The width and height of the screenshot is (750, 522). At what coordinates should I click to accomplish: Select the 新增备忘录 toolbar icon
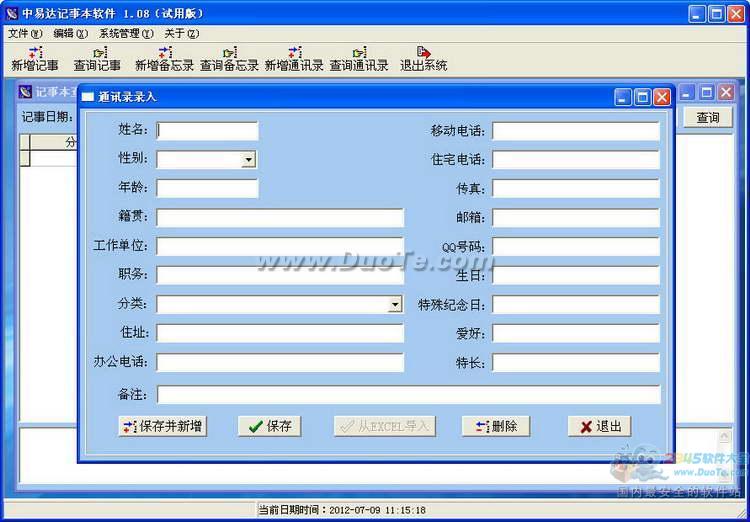click(x=164, y=58)
